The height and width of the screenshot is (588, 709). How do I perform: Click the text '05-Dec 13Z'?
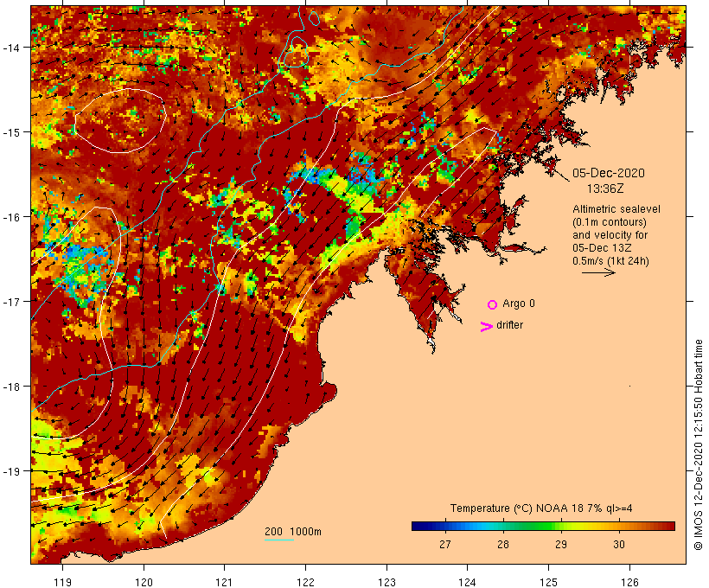602,248
